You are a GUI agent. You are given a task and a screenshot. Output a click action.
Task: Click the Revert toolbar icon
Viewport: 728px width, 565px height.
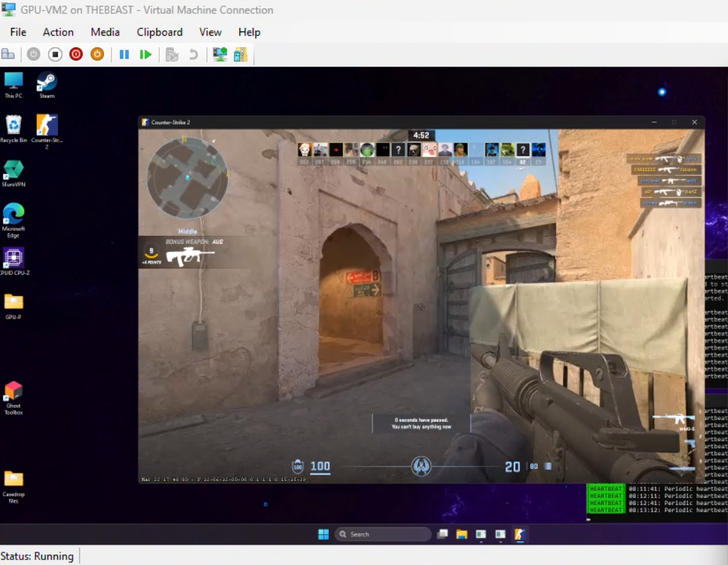click(193, 54)
